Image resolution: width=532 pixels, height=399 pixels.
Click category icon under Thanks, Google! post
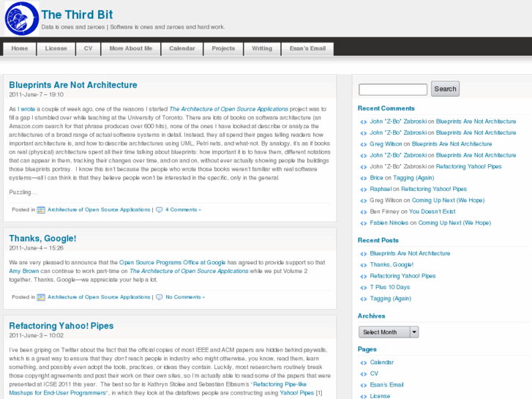(41, 297)
